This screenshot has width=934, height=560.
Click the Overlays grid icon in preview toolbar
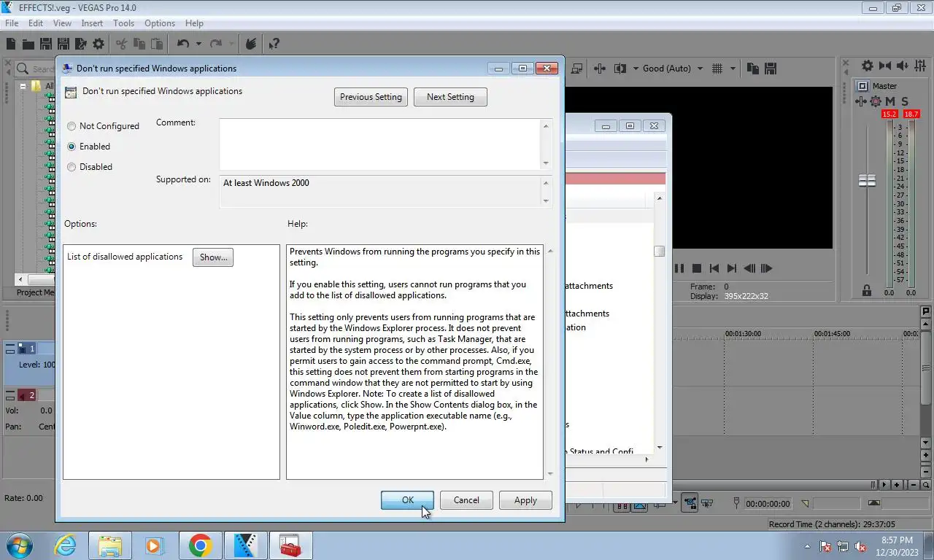[717, 69]
